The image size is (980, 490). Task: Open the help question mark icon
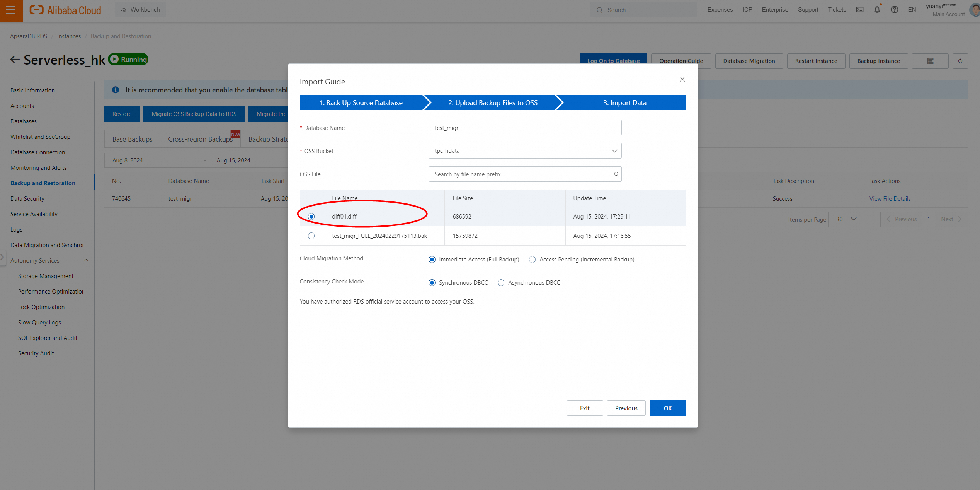(894, 10)
